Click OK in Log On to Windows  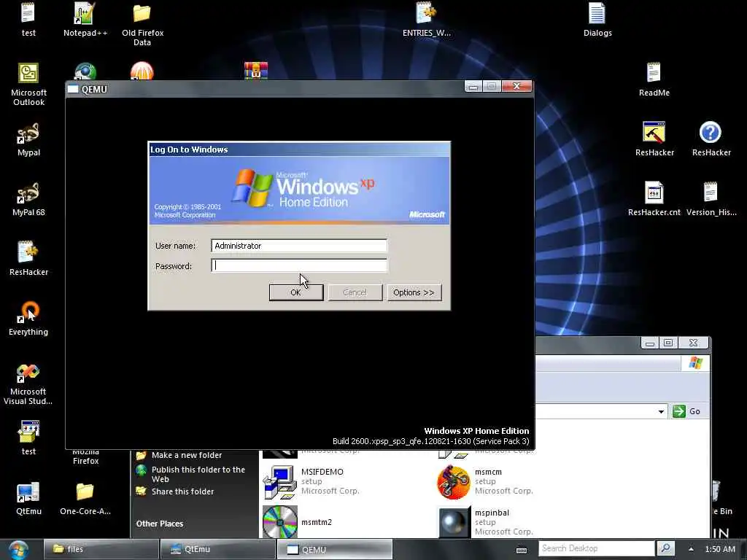click(296, 292)
